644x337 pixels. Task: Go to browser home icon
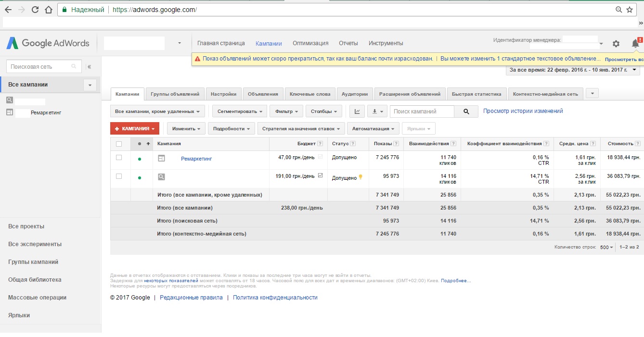(48, 10)
